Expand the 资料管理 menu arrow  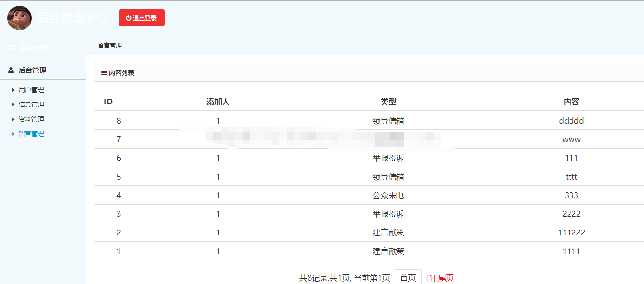[x=13, y=119]
